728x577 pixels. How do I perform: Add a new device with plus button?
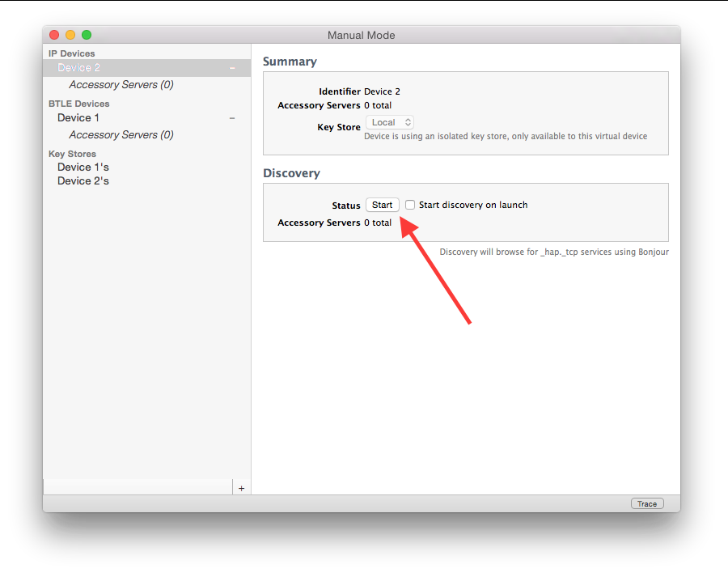pos(241,488)
